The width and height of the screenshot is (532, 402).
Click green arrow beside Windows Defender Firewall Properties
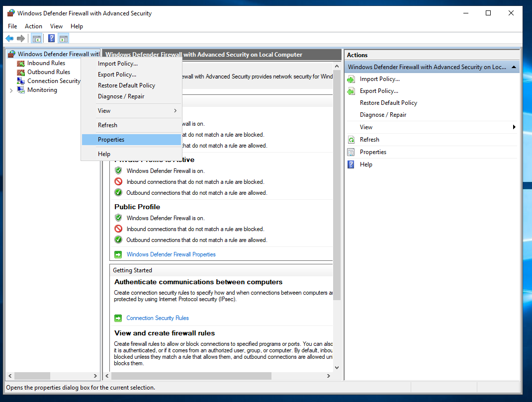click(118, 254)
